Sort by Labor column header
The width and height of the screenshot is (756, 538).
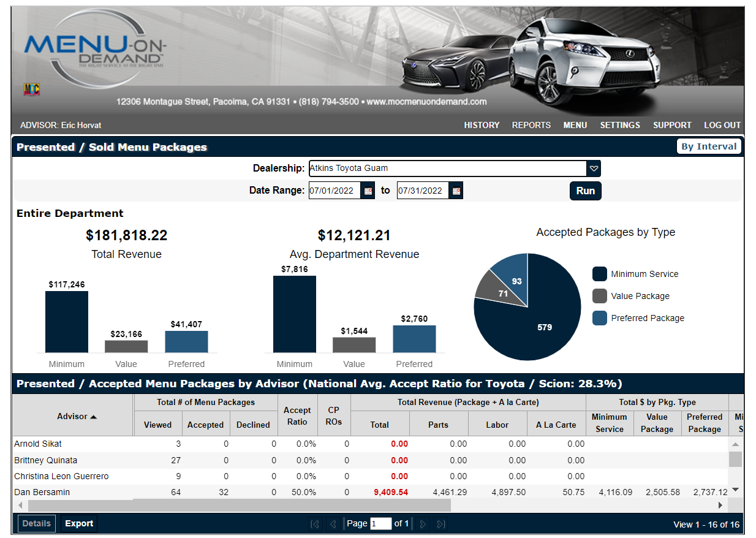click(497, 425)
